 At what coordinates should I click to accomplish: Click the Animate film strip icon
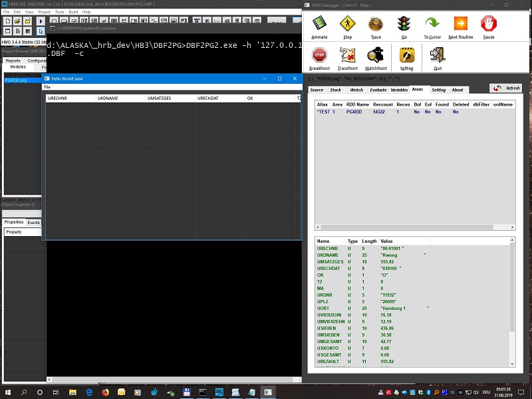pos(319,25)
